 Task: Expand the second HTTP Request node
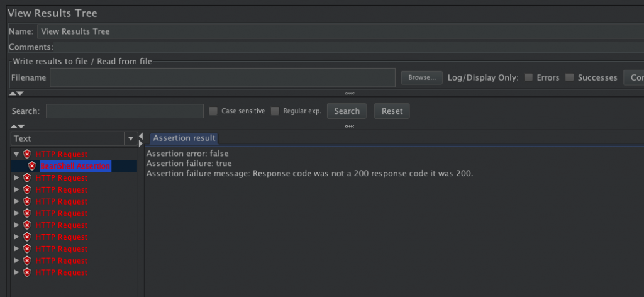(x=16, y=178)
